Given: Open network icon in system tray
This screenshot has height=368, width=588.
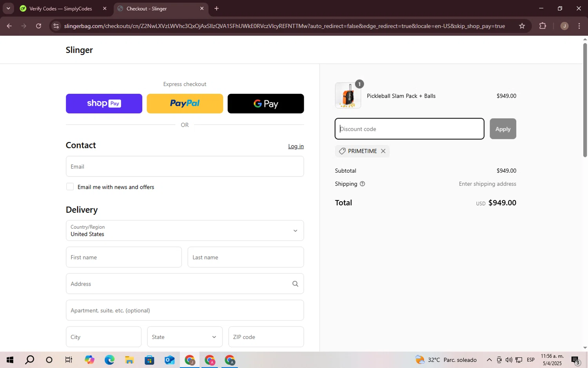Looking at the screenshot, I should click(519, 360).
